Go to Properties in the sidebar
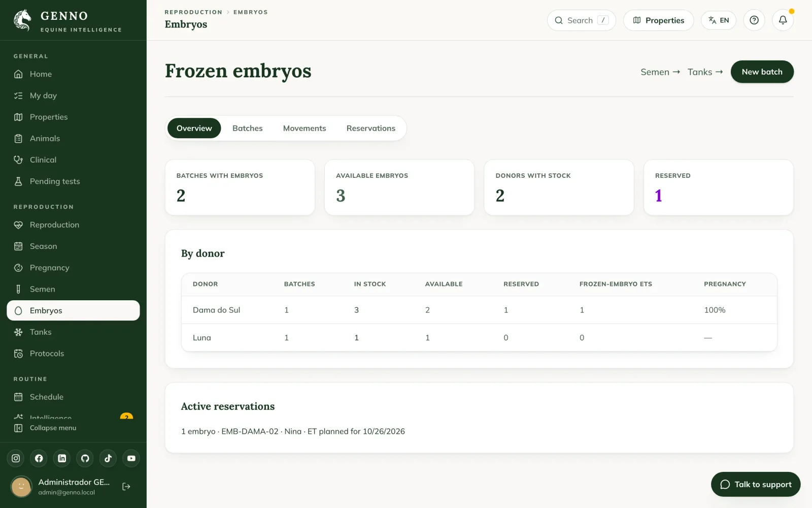 tap(73, 117)
